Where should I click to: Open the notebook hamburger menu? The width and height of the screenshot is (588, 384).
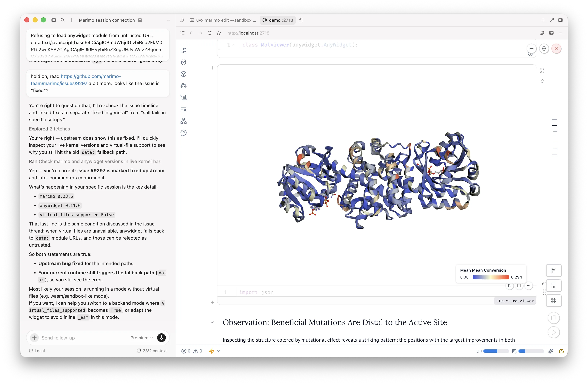[531, 49]
